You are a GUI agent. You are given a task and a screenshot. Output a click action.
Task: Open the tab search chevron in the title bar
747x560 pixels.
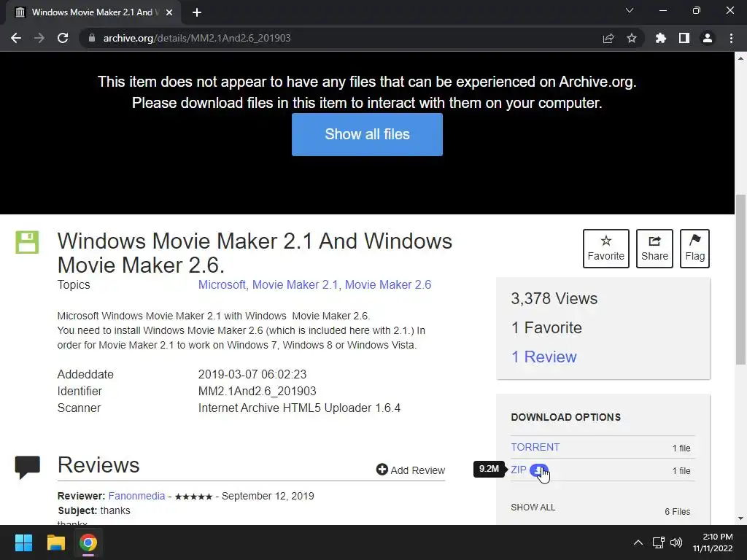(x=630, y=10)
